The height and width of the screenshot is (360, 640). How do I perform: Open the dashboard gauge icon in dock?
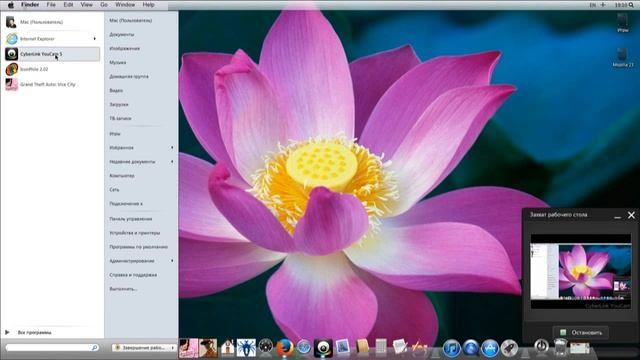265,347
